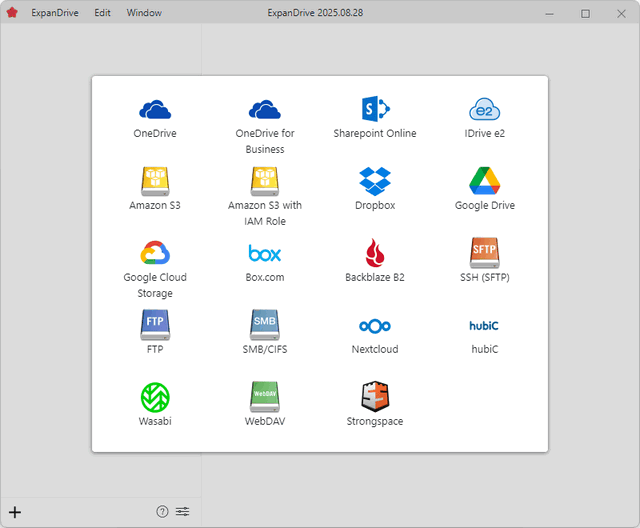Viewport: 640px width, 528px height.
Task: Select the OneDrive cloud icon
Action: click(x=155, y=109)
